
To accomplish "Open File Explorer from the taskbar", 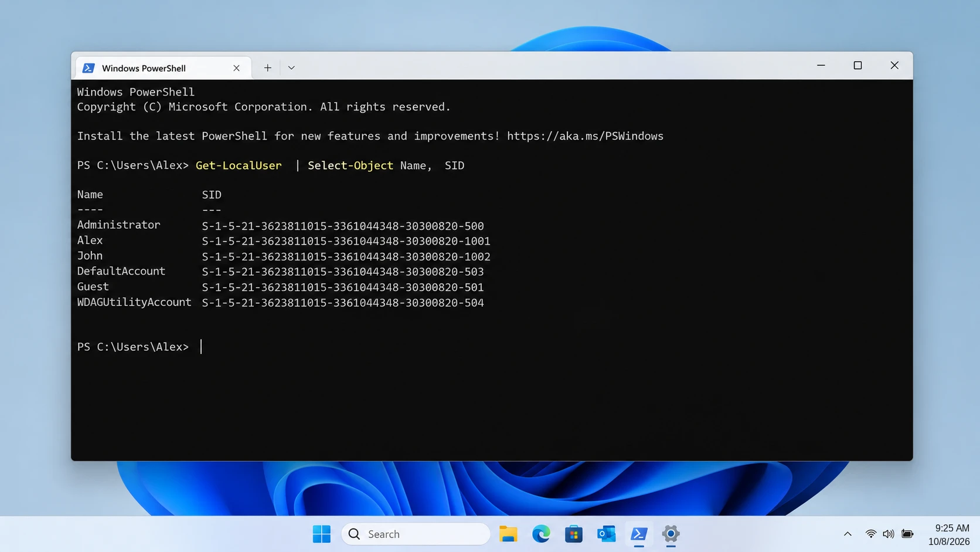I will tap(508, 534).
